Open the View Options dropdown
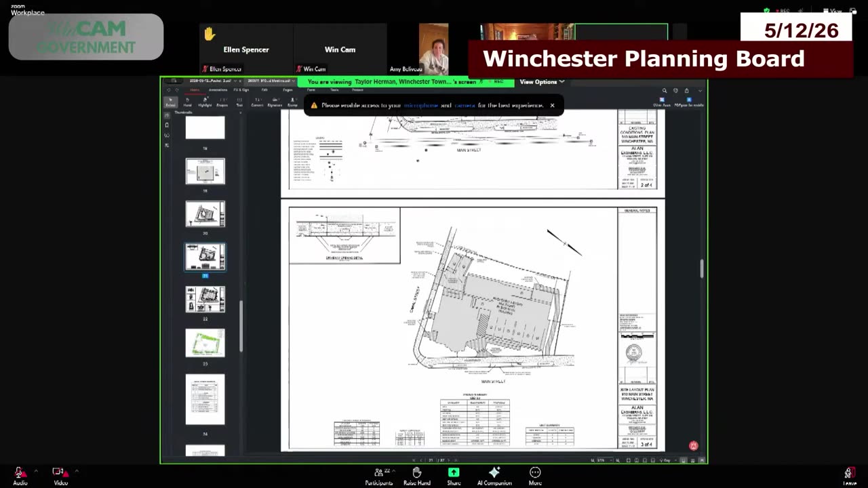This screenshot has height=488, width=868. [x=542, y=82]
